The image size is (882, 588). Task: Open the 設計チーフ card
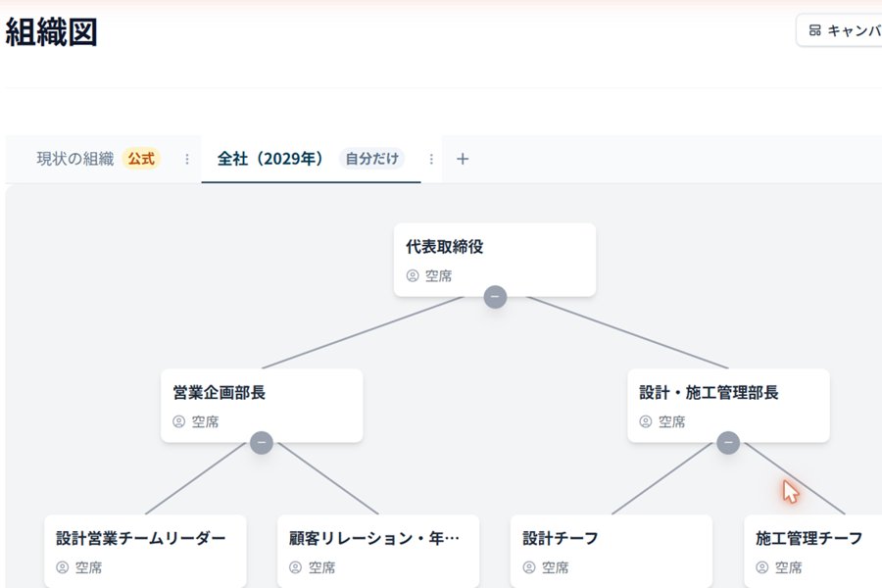coord(612,552)
